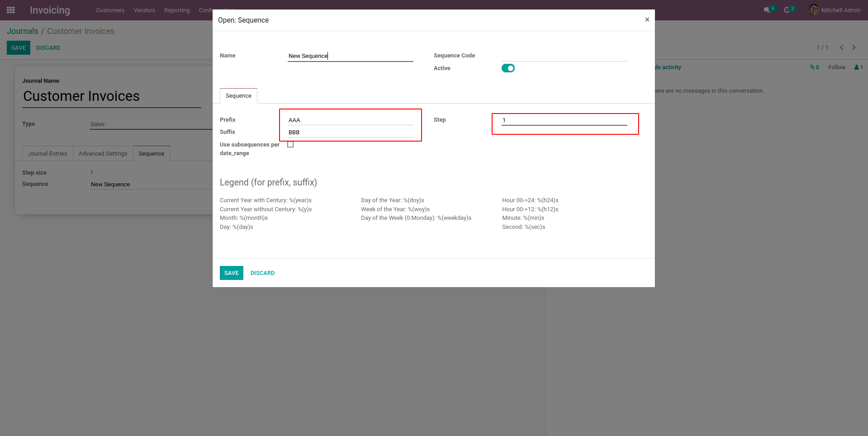Click 'Week of the Year: %(woy)s' legend
The height and width of the screenshot is (436, 868).
point(395,209)
